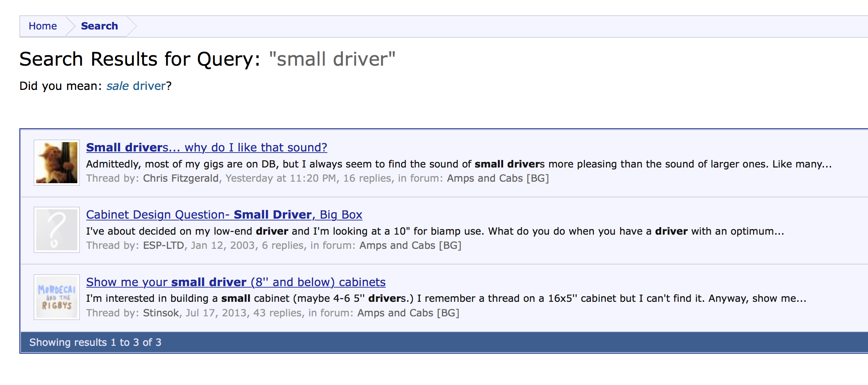
Task: Go to Home breadcrumb
Action: [x=43, y=26]
